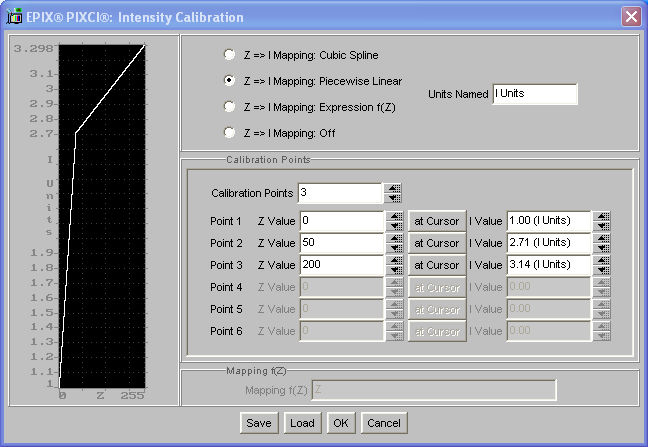Screen dimensions: 648x447
Task: Click at Cursor button for Point 5
Action: pyautogui.click(x=437, y=309)
